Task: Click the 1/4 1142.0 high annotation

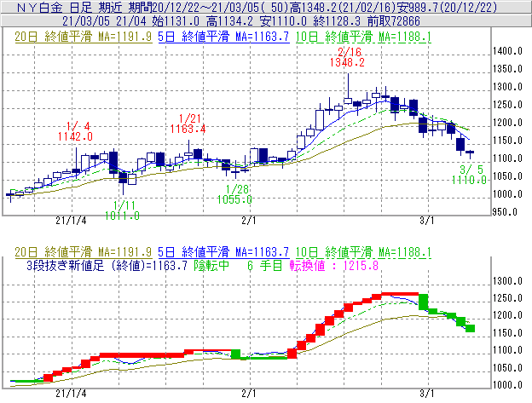Action: tap(75, 131)
